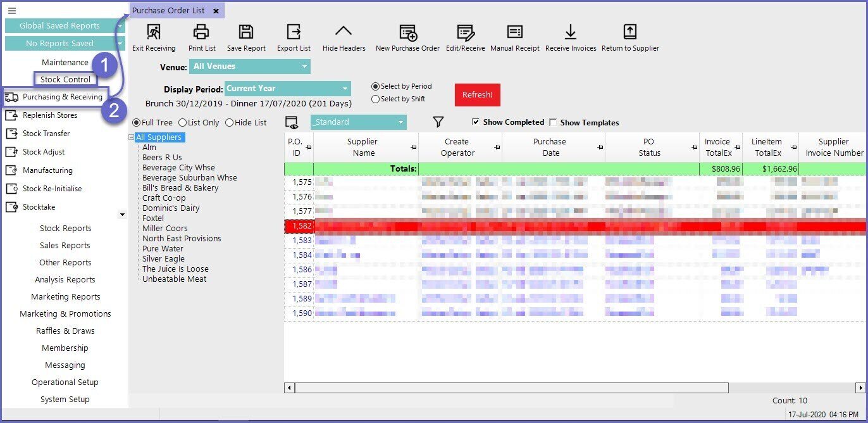Image resolution: width=868 pixels, height=423 pixels.
Task: Uncheck the Show Completed checkbox
Action: [x=476, y=122]
